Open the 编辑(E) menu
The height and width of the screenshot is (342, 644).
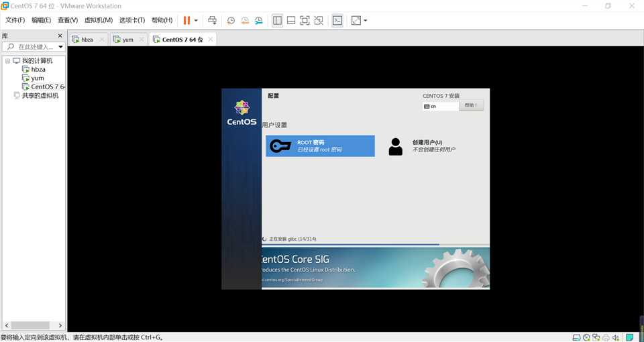[42, 20]
